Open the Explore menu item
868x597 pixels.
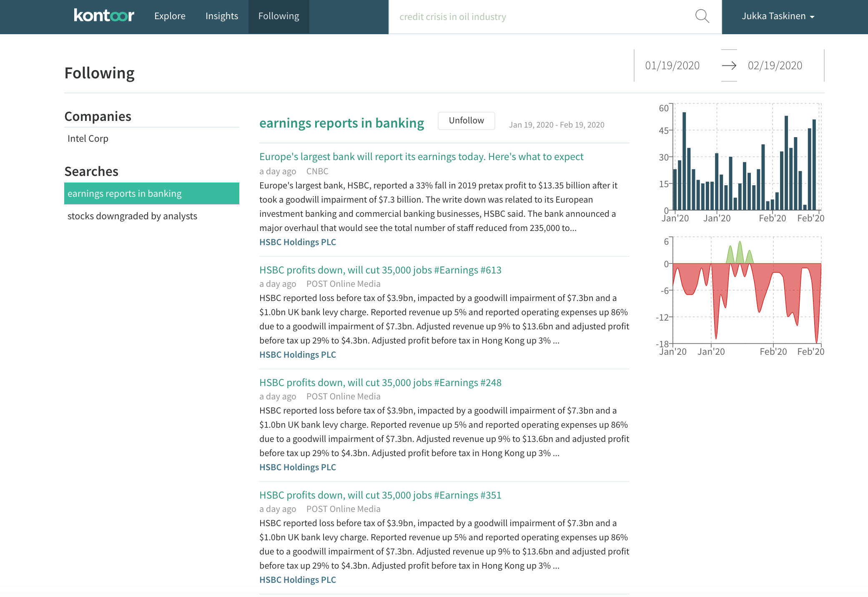pyautogui.click(x=170, y=16)
